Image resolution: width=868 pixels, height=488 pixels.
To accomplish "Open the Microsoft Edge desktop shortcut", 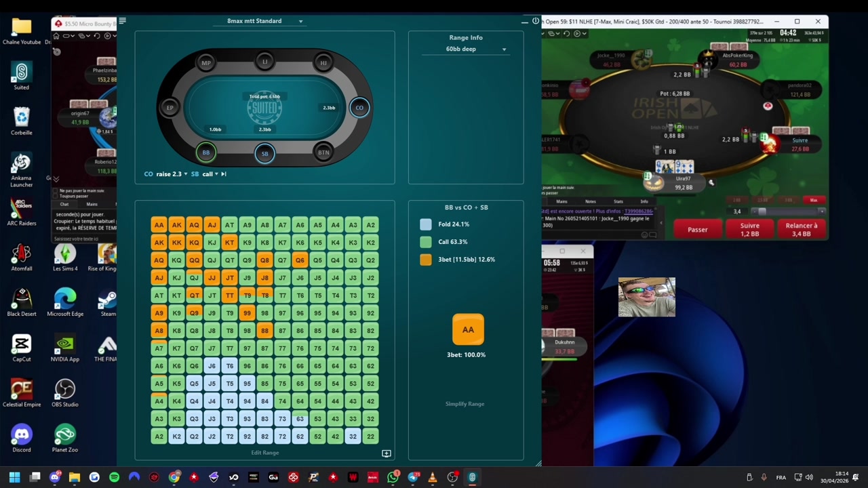I will pyautogui.click(x=65, y=302).
